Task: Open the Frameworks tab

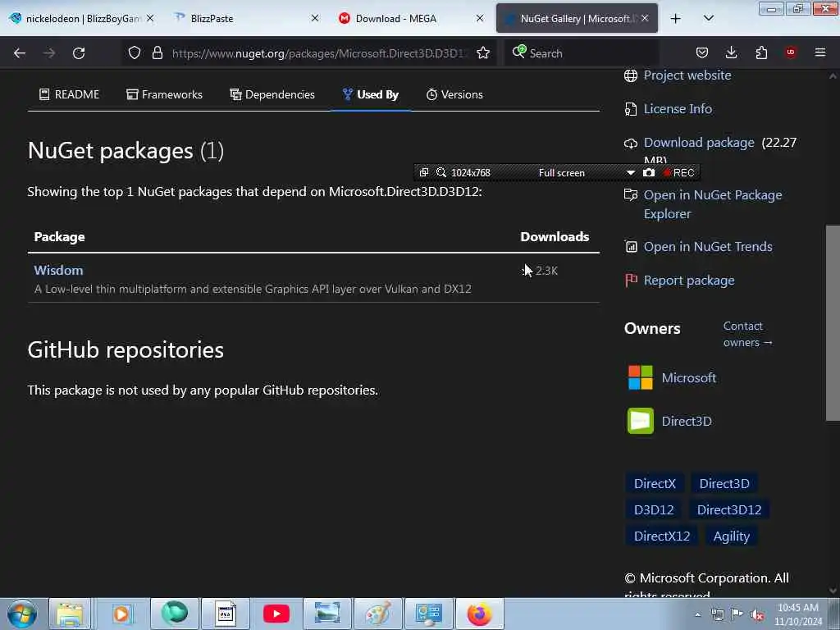Action: click(x=164, y=95)
